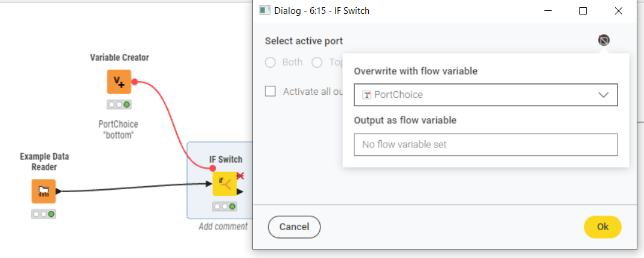The image size is (644, 258).
Task: Click the red X on IF Switch port
Action: [x=240, y=176]
